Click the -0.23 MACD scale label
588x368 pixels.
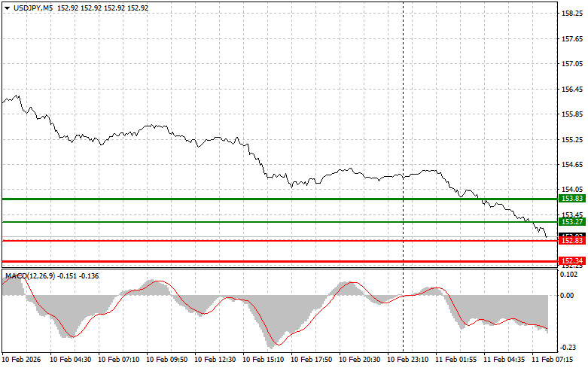pyautogui.click(x=568, y=348)
